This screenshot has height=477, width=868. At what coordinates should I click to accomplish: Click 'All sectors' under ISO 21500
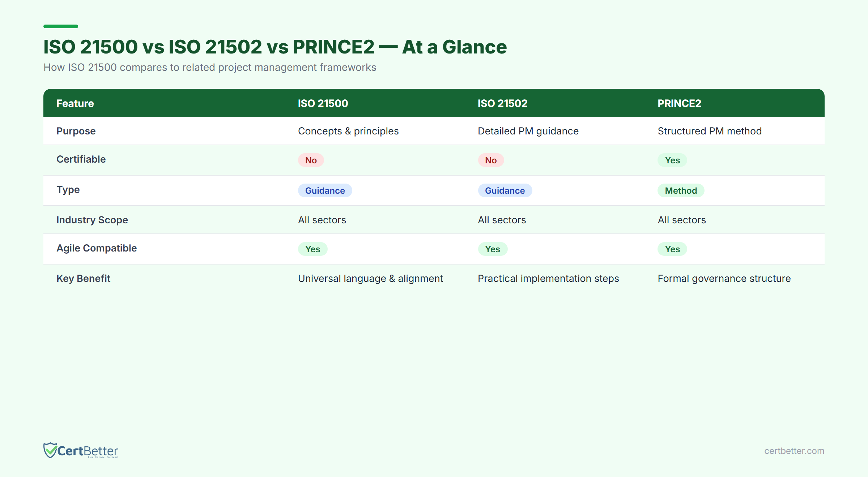point(322,220)
